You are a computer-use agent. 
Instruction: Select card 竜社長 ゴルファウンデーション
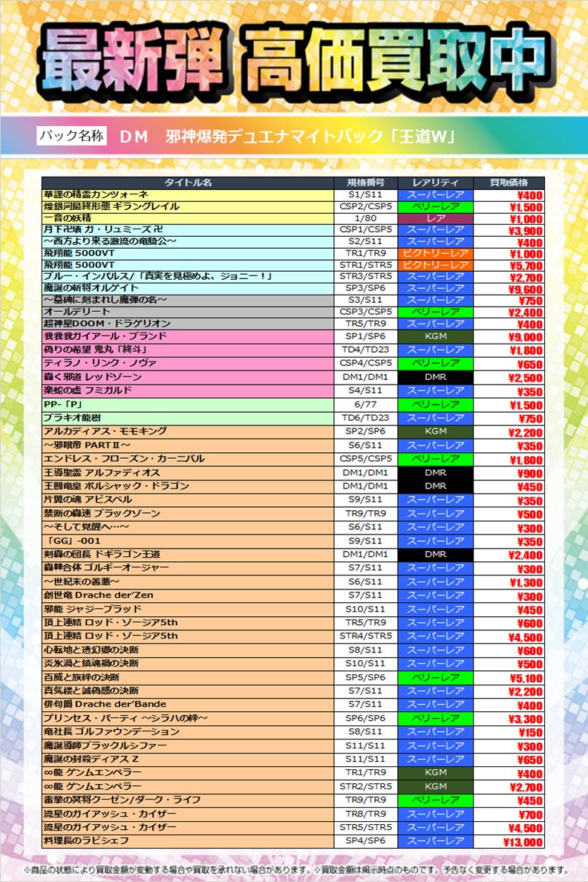(x=111, y=732)
